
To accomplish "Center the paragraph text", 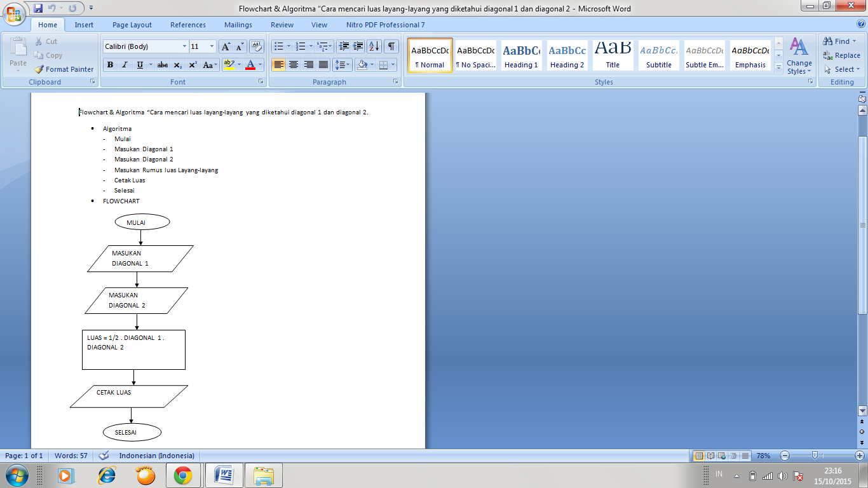I will (x=294, y=65).
